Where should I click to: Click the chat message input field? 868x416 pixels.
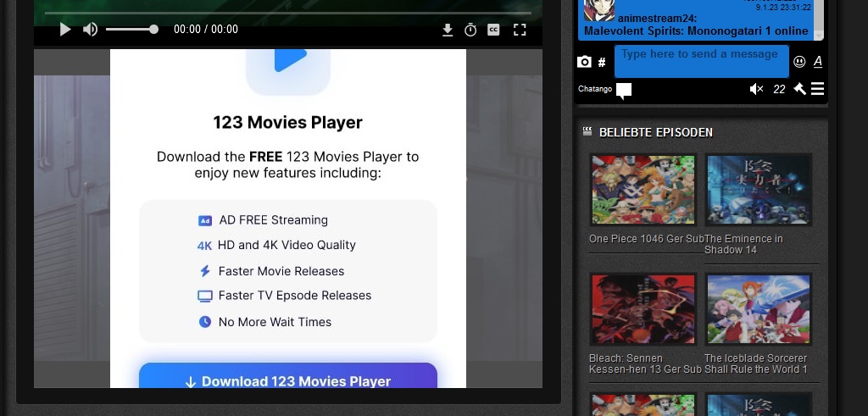[x=701, y=61]
